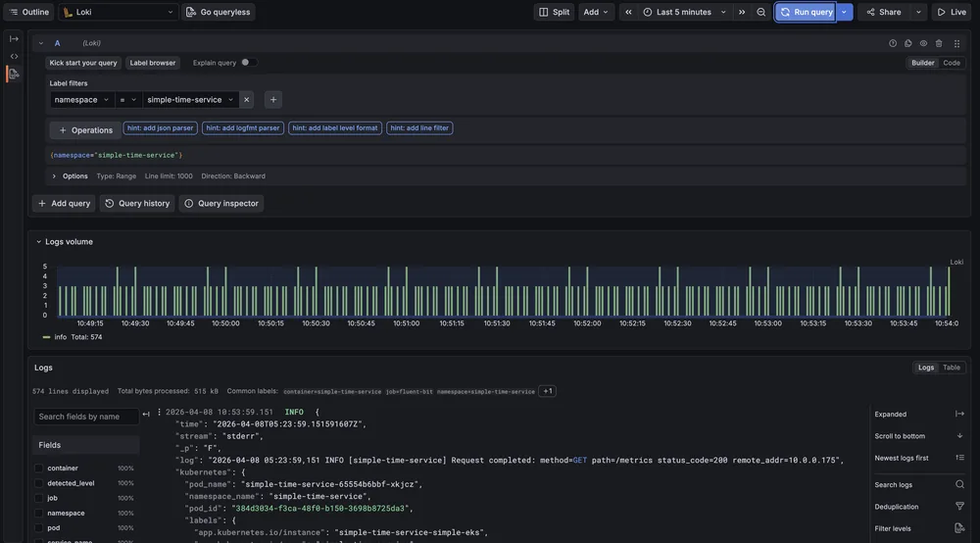Image resolution: width=980 pixels, height=543 pixels.
Task: Check the pod field checkbox
Action: pos(39,528)
